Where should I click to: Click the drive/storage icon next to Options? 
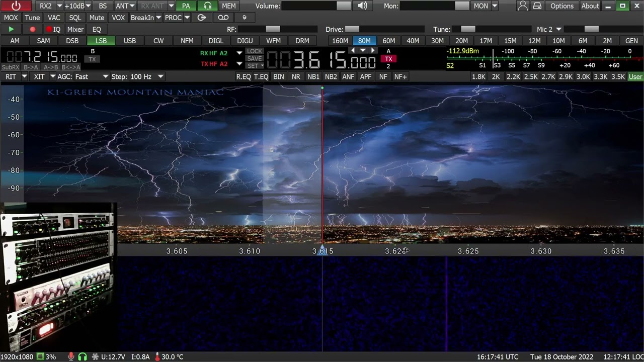537,6
